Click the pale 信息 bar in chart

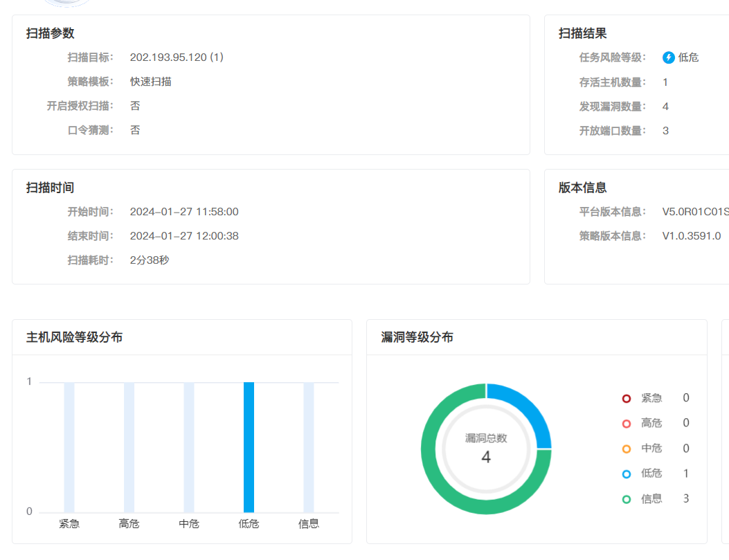pos(309,447)
